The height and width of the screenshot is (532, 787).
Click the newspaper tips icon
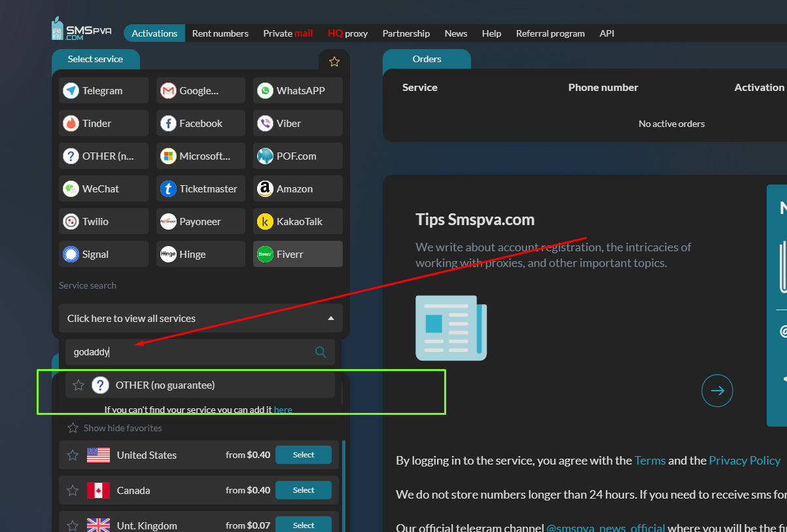451,328
